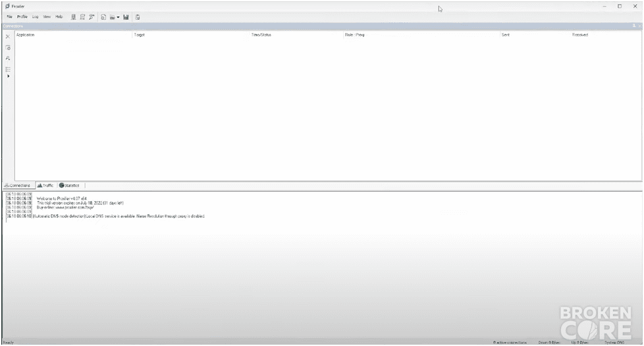Viewport: 644px width, 346px height.
Task: Click the list-style side toolbar icon
Action: click(x=8, y=69)
